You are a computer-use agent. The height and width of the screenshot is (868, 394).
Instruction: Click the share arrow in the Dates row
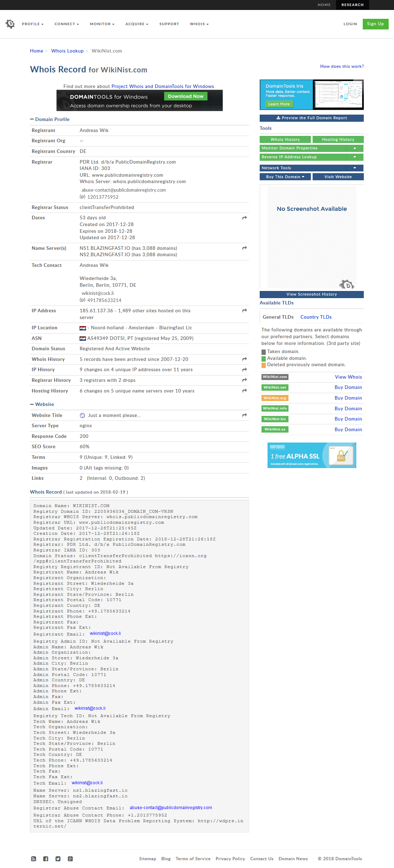tap(244, 218)
